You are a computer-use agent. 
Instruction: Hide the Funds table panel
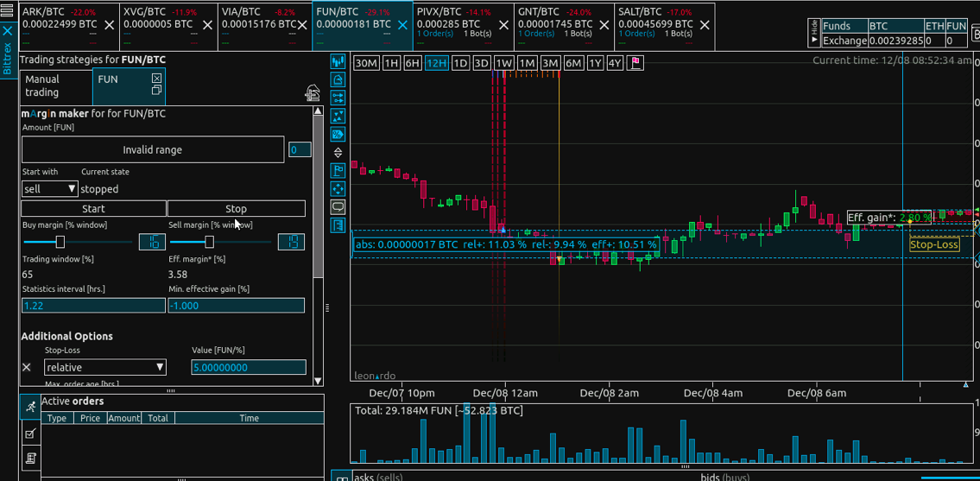tap(814, 33)
